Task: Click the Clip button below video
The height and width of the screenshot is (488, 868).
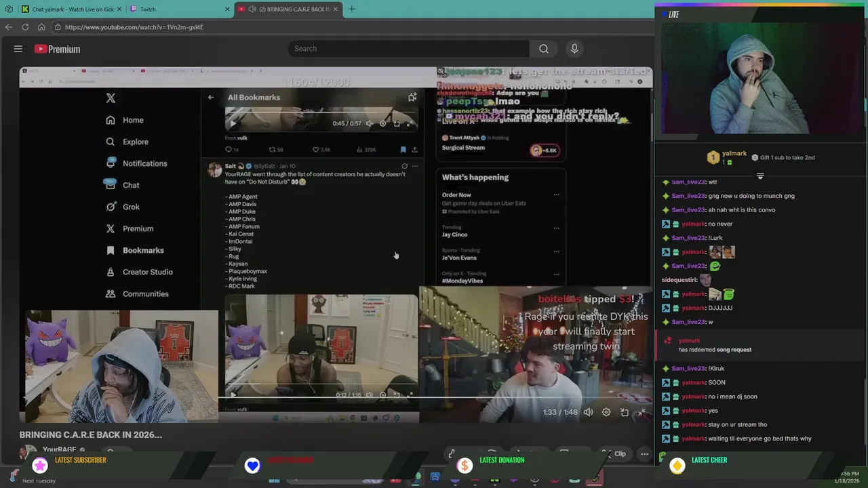Action: [x=614, y=454]
